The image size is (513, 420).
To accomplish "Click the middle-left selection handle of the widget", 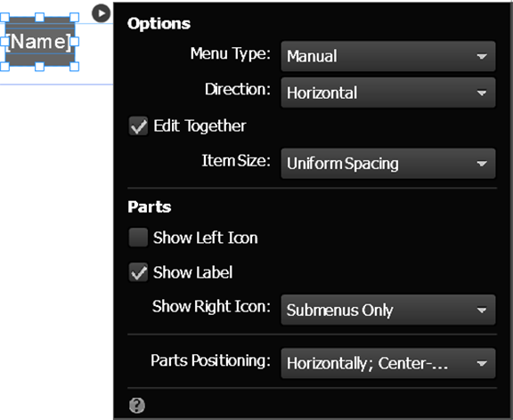I will (x=4, y=42).
